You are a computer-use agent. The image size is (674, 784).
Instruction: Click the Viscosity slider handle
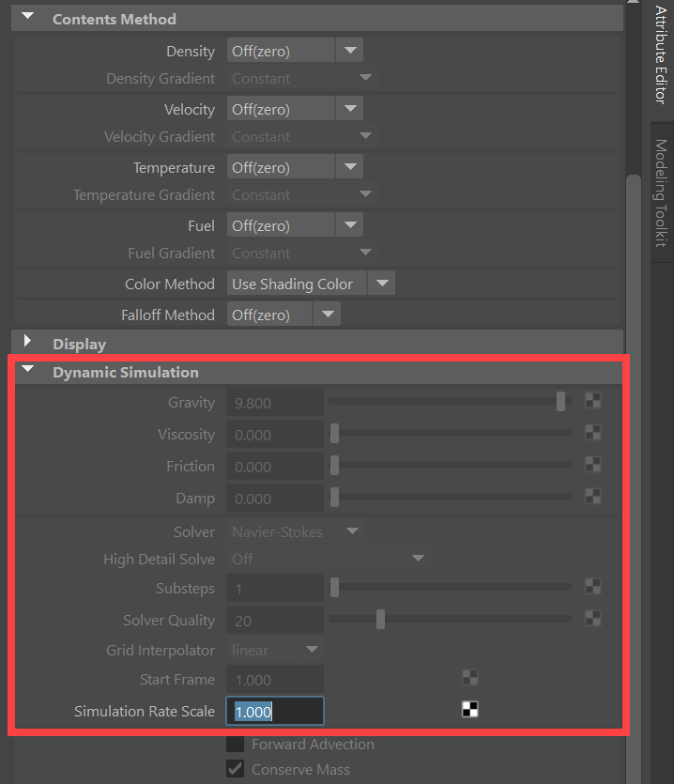(334, 433)
